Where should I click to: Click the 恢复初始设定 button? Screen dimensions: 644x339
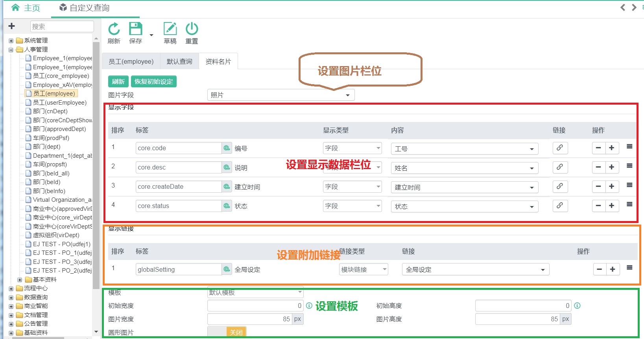pyautogui.click(x=154, y=81)
